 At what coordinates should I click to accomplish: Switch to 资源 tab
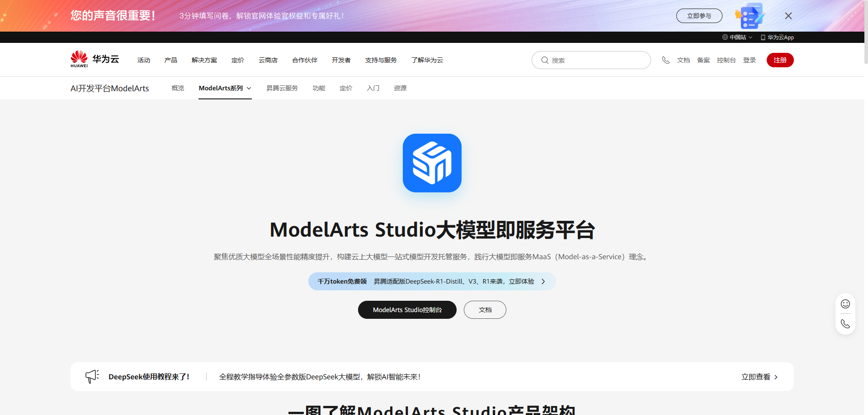400,88
